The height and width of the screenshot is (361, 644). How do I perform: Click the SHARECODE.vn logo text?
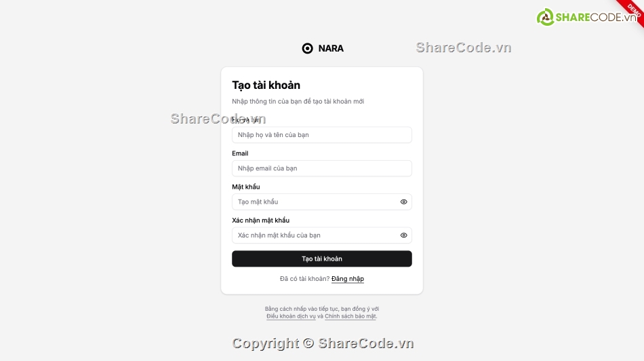(x=597, y=17)
